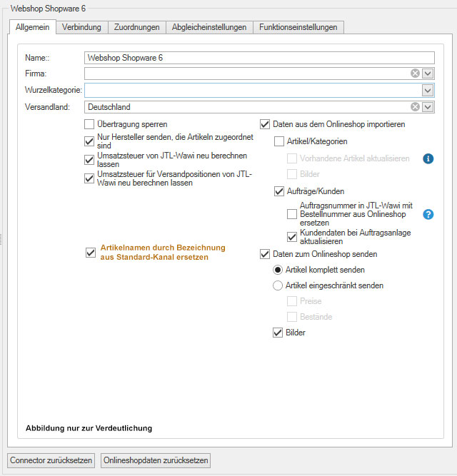Click into the Name input field
Screen dimensions: 457x476
point(258,58)
